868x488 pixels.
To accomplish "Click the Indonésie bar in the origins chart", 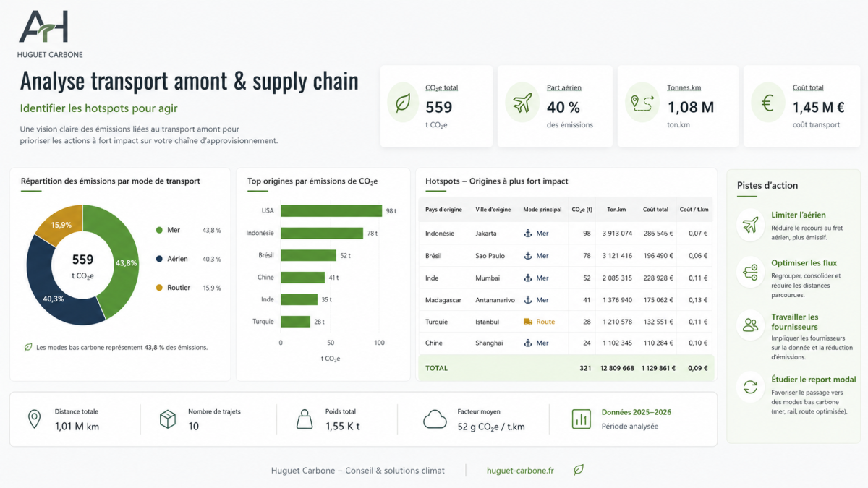I will tap(322, 233).
